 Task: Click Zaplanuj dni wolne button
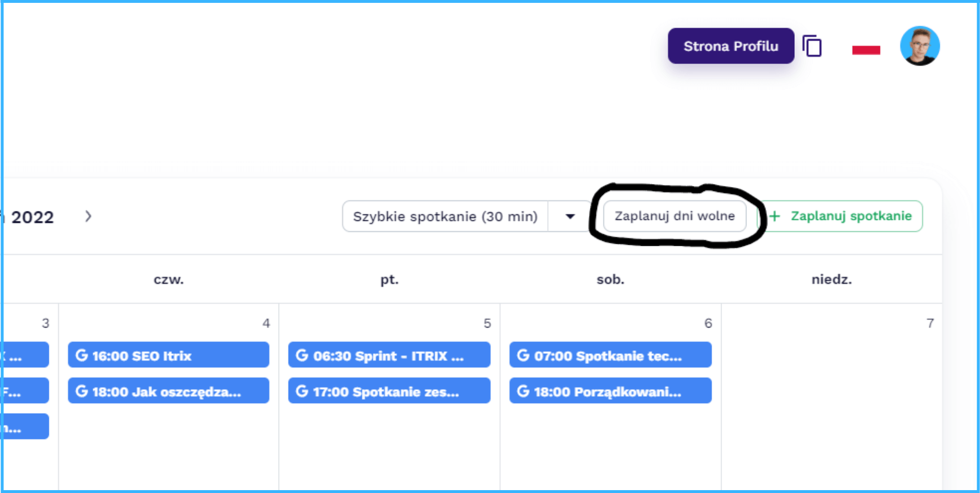pos(674,216)
